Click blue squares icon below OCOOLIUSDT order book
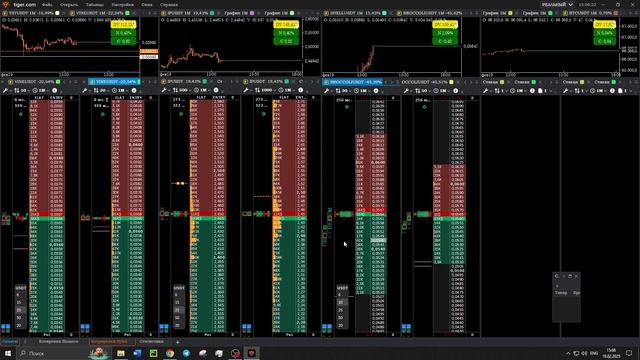Image resolution: width=640 pixels, height=360 pixels. tap(406, 327)
